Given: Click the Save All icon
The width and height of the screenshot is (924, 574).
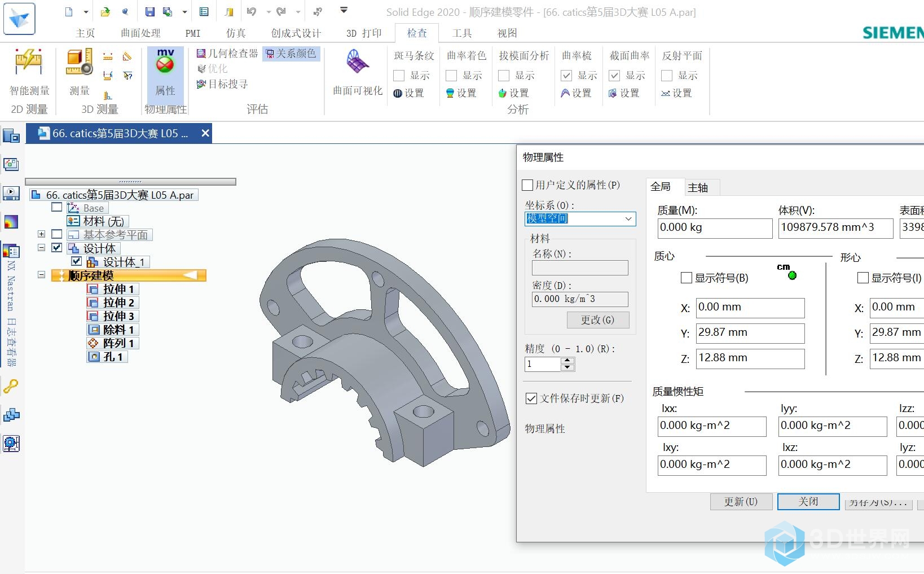Looking at the screenshot, I should pyautogui.click(x=168, y=11).
